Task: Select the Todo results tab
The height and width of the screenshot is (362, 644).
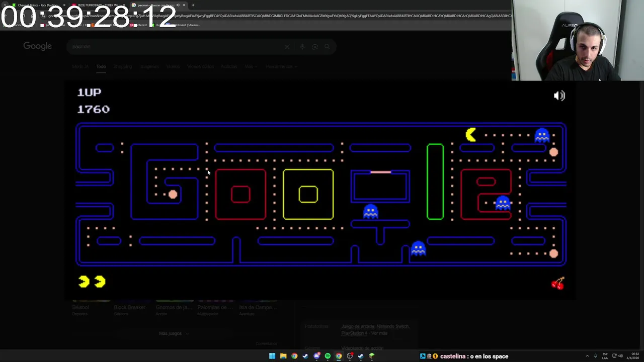Action: click(101, 66)
